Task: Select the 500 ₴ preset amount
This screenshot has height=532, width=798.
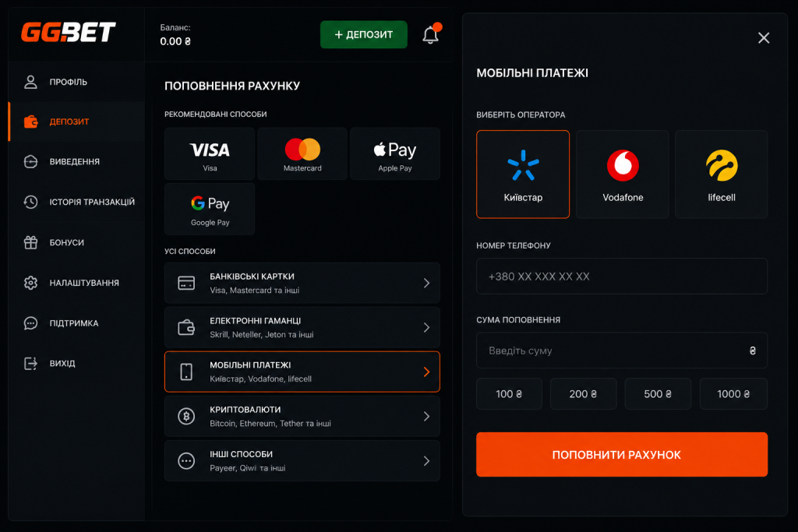Action: 658,393
